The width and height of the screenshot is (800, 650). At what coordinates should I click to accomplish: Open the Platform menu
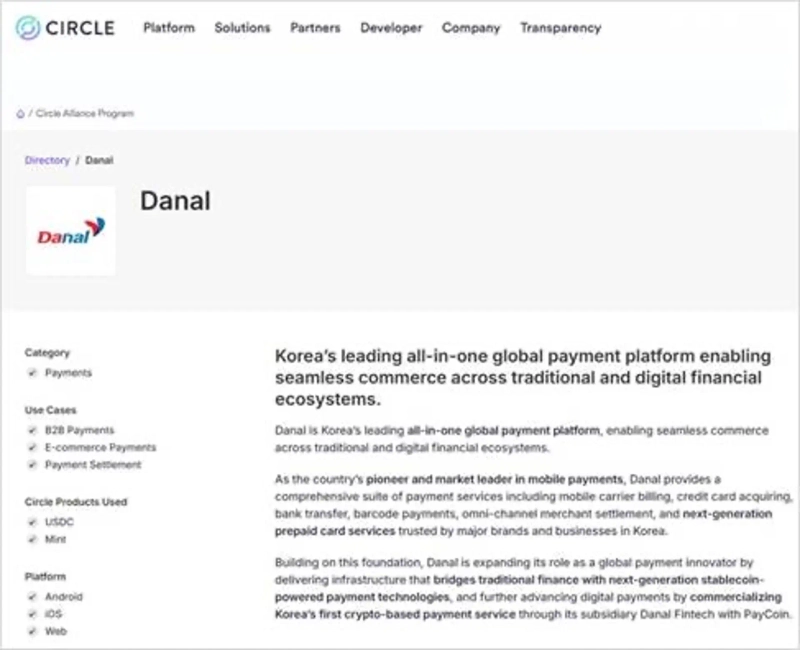(x=169, y=28)
